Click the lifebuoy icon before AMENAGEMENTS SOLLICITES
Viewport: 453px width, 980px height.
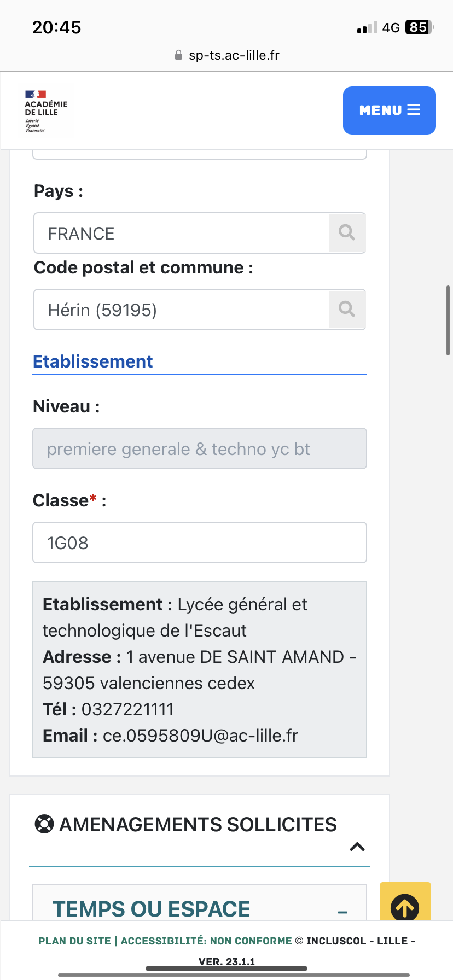coord(44,824)
